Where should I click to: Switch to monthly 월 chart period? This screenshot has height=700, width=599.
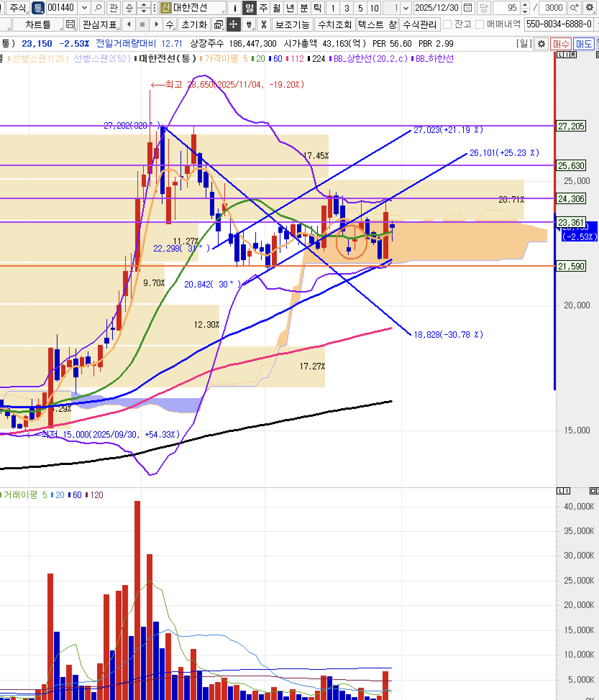pos(276,8)
